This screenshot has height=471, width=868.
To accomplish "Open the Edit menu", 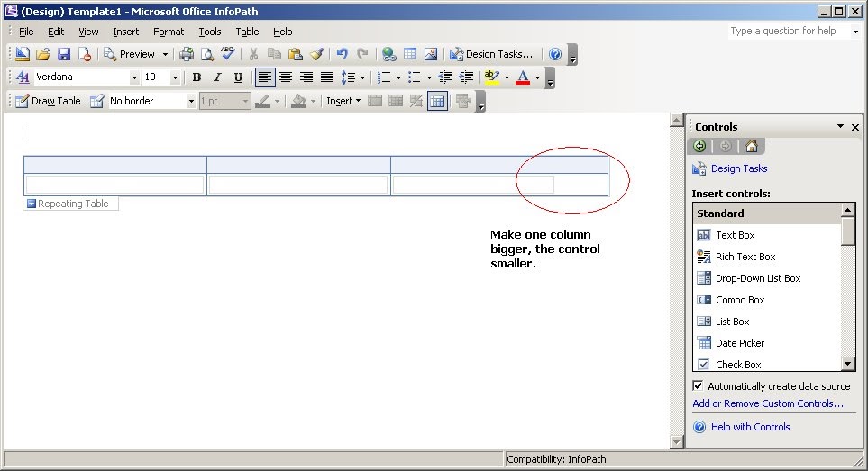I will 56,32.
